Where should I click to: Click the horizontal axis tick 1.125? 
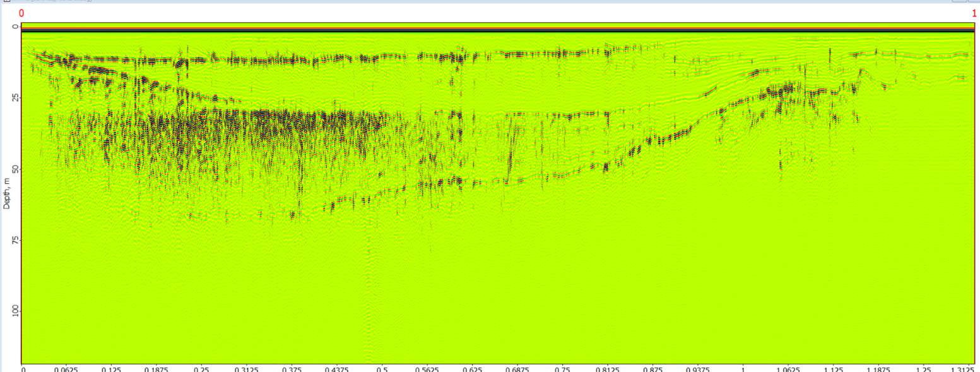pyautogui.click(x=833, y=369)
